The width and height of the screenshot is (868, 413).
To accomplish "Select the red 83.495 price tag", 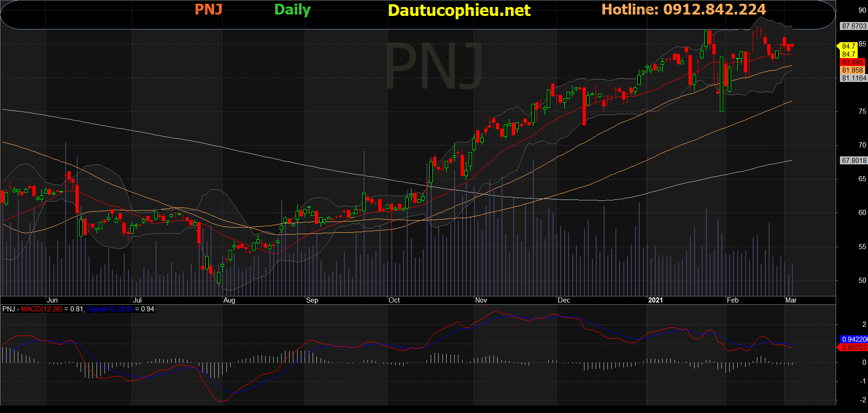I will [x=852, y=62].
